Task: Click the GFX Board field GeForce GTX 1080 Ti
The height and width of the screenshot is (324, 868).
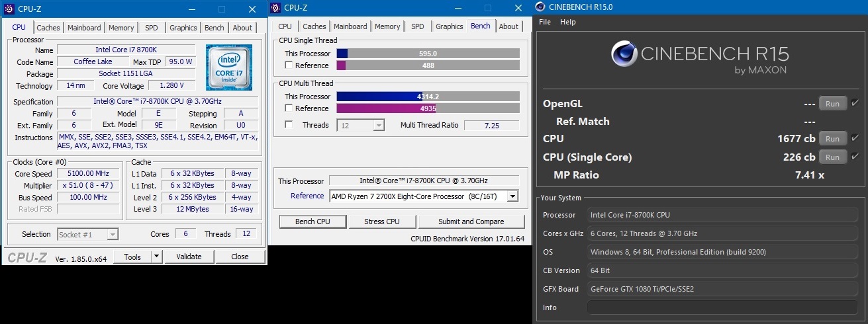Action: (722, 289)
